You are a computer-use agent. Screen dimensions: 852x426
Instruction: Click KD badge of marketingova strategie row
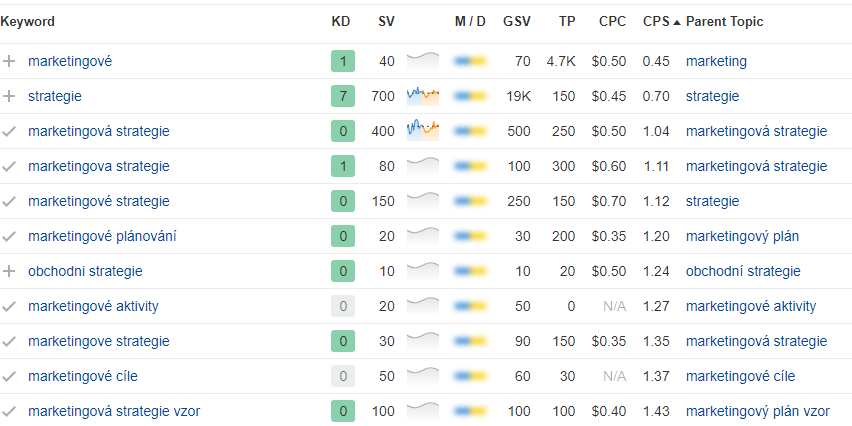pos(343,166)
